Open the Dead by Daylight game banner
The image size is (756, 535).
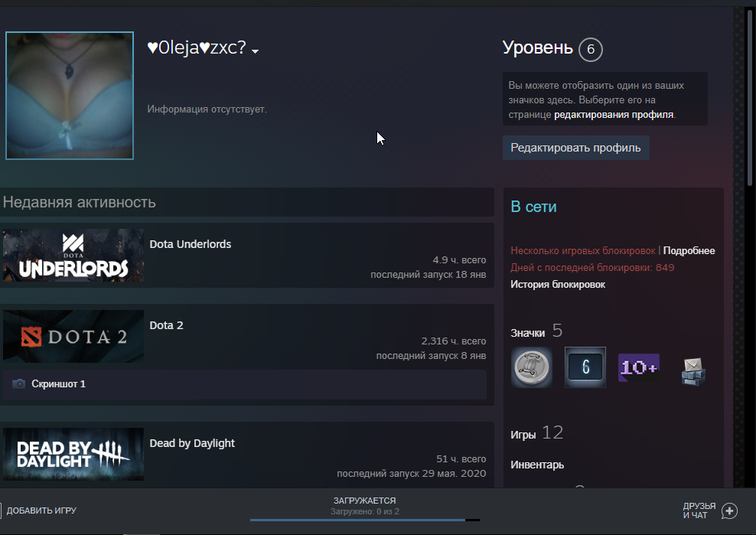tap(73, 454)
